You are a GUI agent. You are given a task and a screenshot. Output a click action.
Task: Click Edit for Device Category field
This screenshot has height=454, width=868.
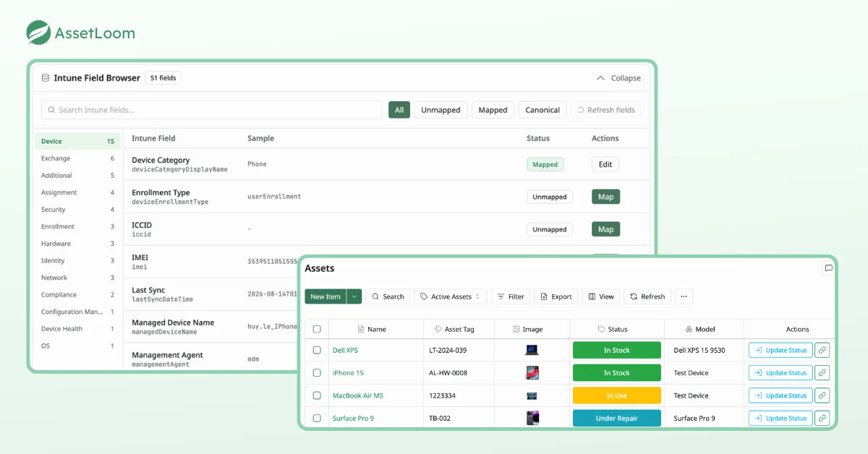[605, 164]
